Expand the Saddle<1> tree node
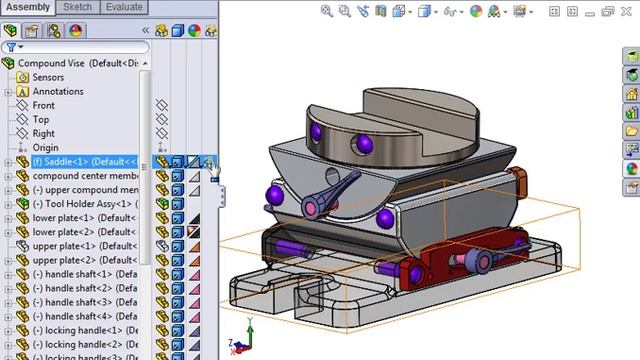 (x=8, y=162)
